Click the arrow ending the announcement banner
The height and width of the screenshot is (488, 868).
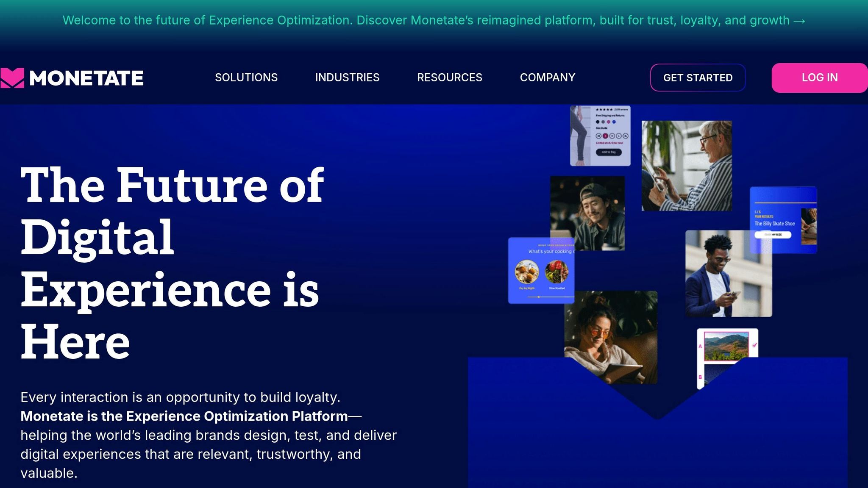(x=799, y=20)
